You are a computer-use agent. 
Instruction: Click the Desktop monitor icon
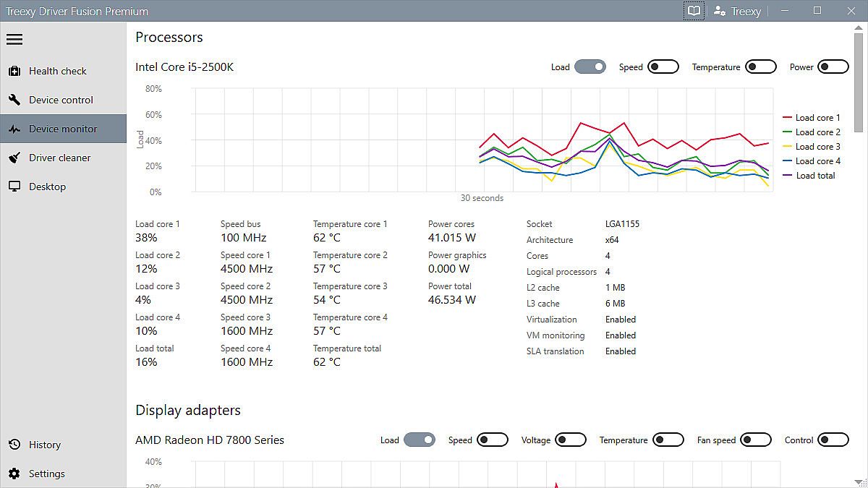point(14,187)
